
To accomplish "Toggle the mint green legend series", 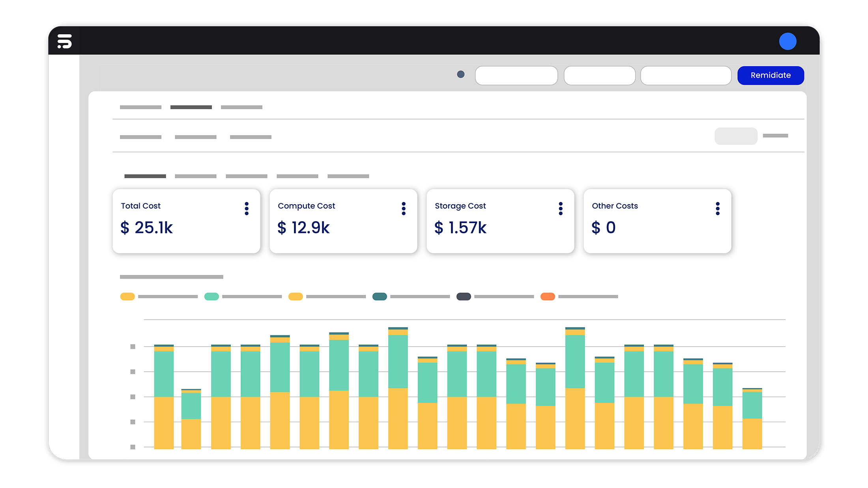I will click(211, 296).
